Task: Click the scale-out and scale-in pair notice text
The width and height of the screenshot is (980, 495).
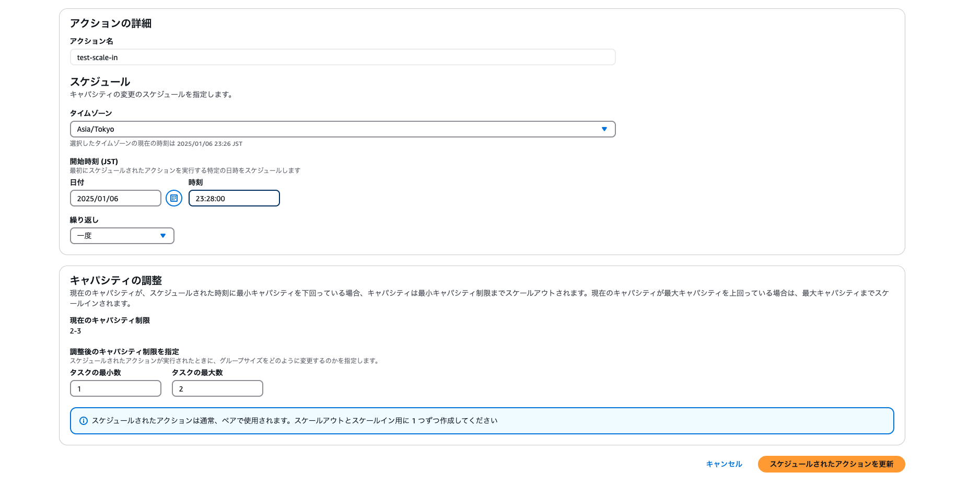Action: click(295, 421)
